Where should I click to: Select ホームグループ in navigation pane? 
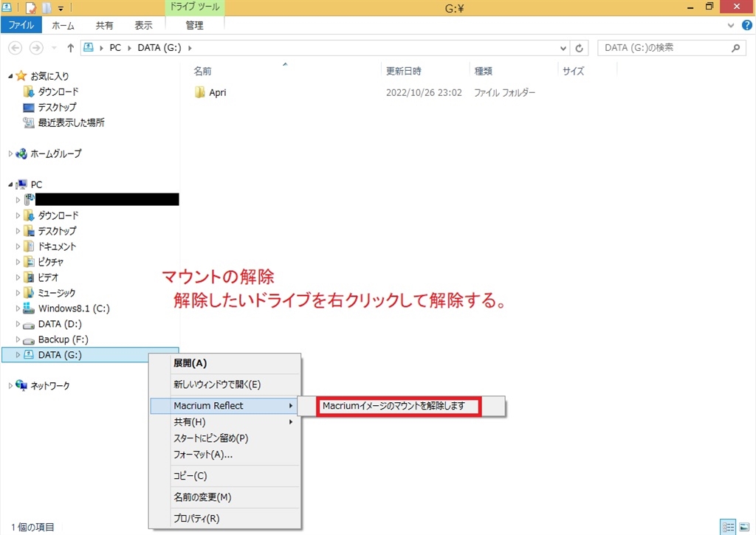point(56,153)
